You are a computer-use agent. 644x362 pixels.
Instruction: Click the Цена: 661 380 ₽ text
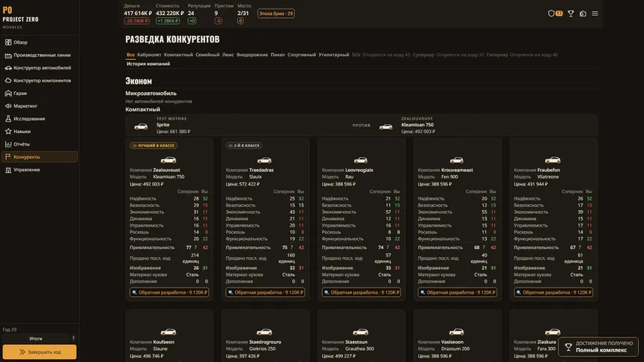point(173,132)
